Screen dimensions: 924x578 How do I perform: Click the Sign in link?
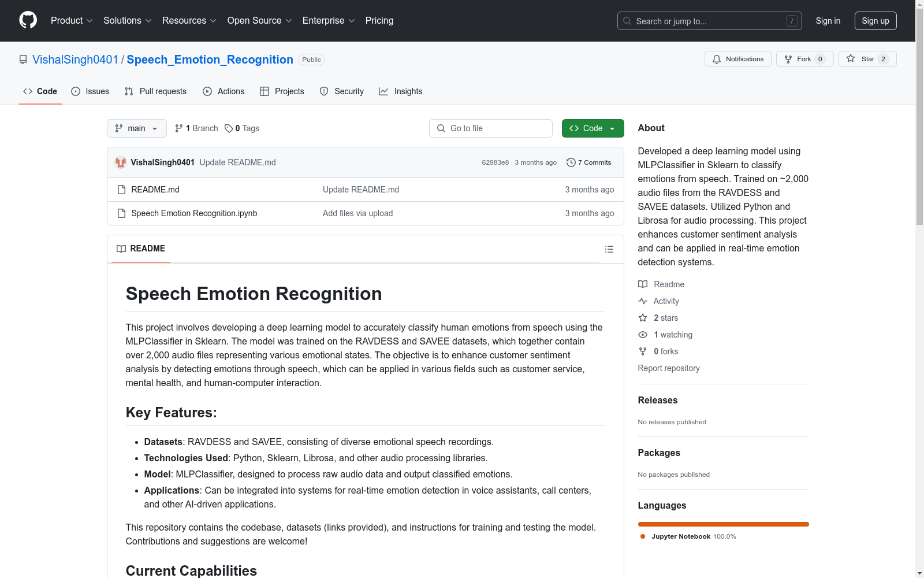828,21
